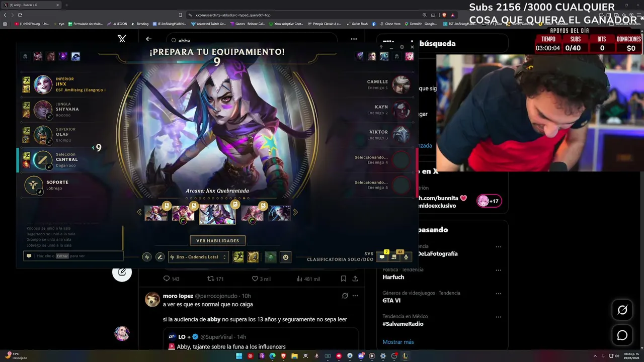Image resolution: width=644 pixels, height=362 pixels.
Task: Open the Clone Hero bookmark
Action: [x=390, y=24]
